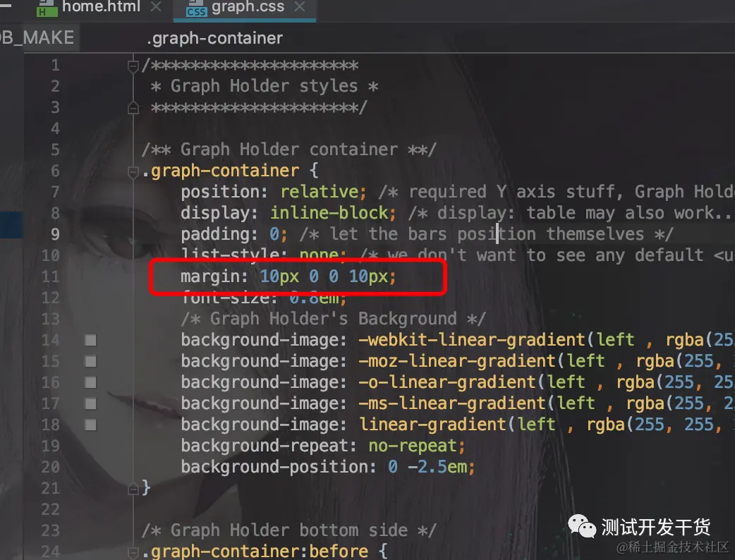Collapse the comment block fold at line 1
The image size is (735, 560).
coord(133,66)
